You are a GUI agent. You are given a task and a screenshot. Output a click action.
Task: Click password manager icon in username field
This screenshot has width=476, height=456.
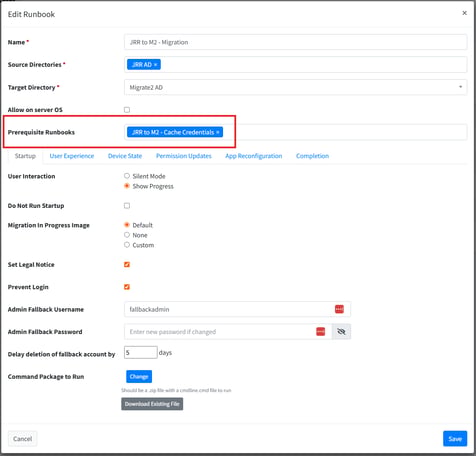pyautogui.click(x=339, y=309)
